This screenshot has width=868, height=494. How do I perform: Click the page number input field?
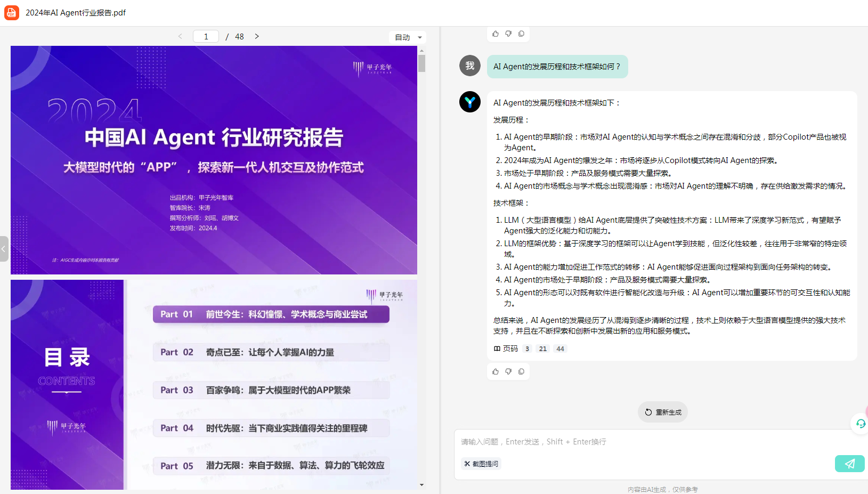click(206, 36)
